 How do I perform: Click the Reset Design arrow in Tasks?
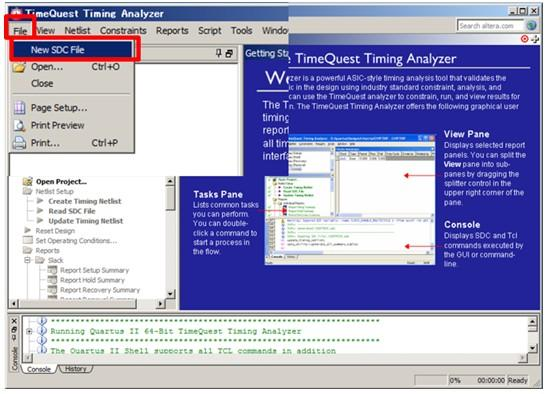[x=28, y=231]
